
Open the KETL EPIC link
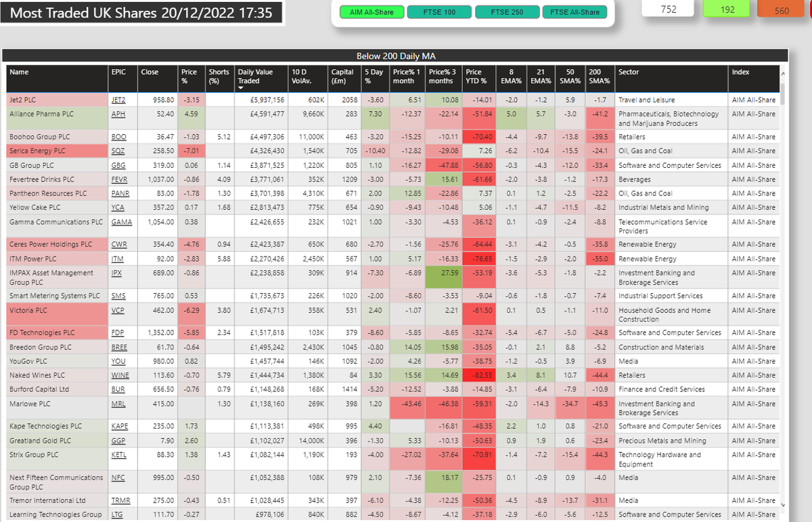point(119,455)
